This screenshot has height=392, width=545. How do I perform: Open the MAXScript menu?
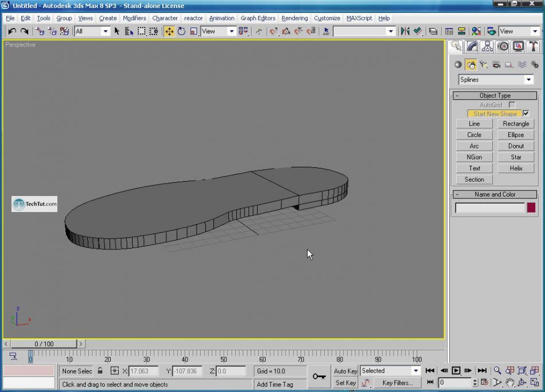(x=359, y=18)
